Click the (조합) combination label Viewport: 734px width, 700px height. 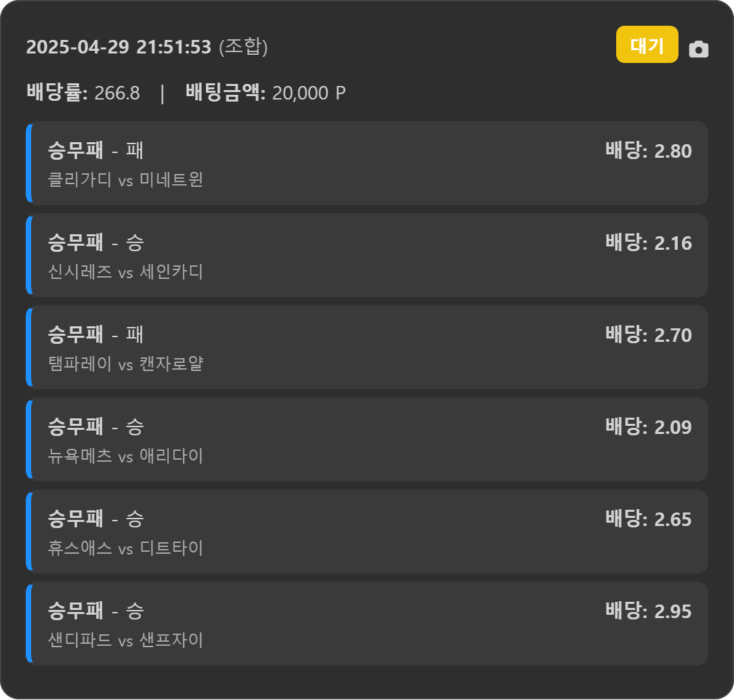click(243, 47)
